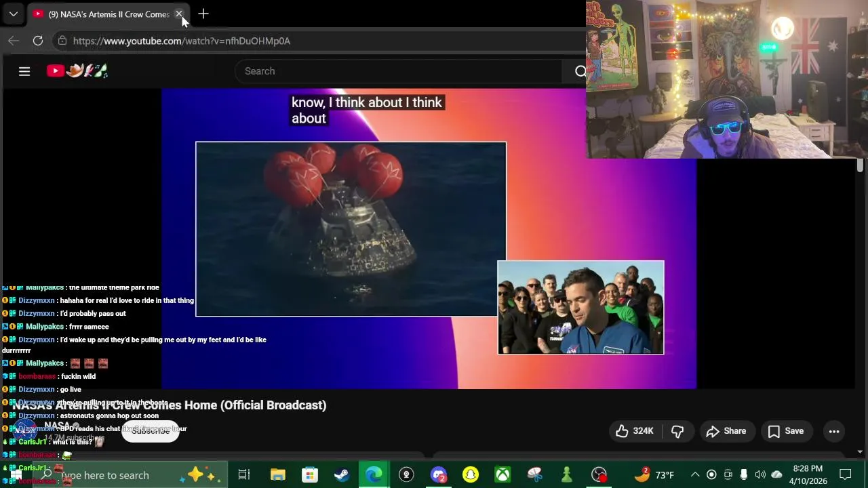Open the volume speaker tray icon
The width and height of the screenshot is (868, 488).
coord(760,474)
